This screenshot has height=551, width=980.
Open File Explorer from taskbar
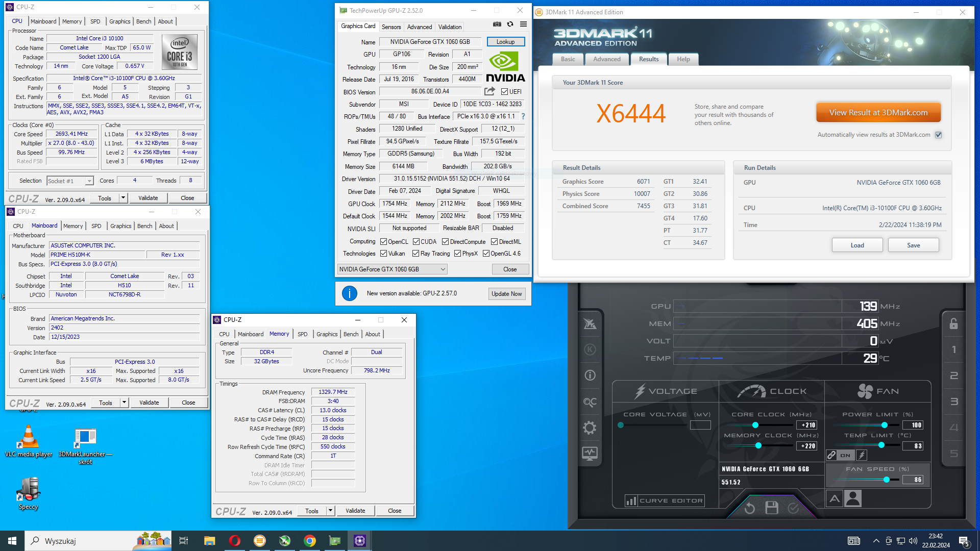(x=210, y=541)
